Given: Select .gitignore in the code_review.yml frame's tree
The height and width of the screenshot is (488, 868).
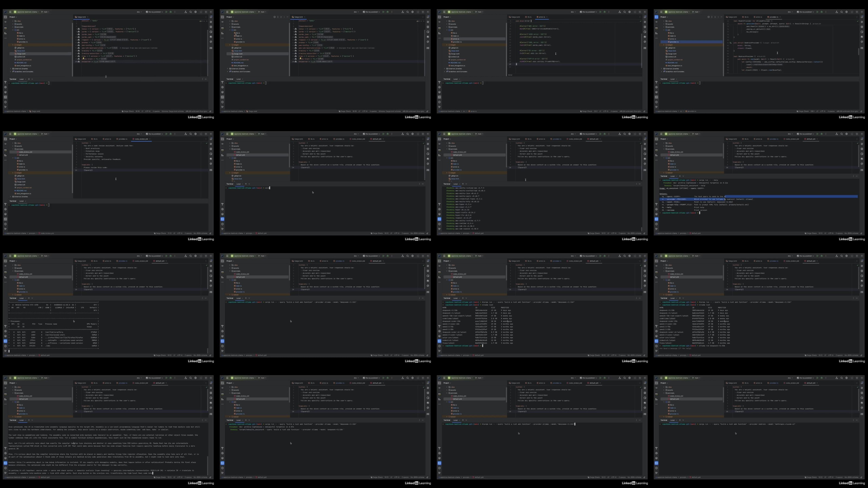Looking at the screenshot, I should (x=20, y=176).
